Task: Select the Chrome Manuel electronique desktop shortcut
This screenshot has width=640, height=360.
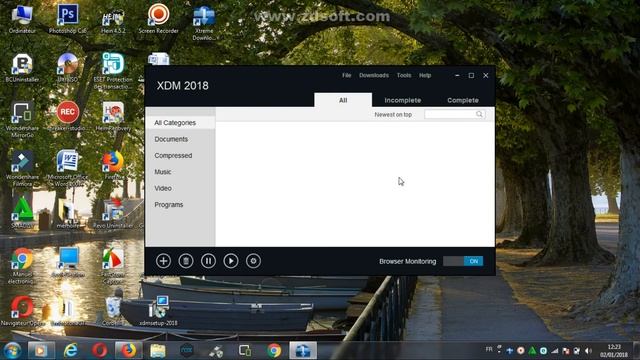Action: click(x=22, y=265)
